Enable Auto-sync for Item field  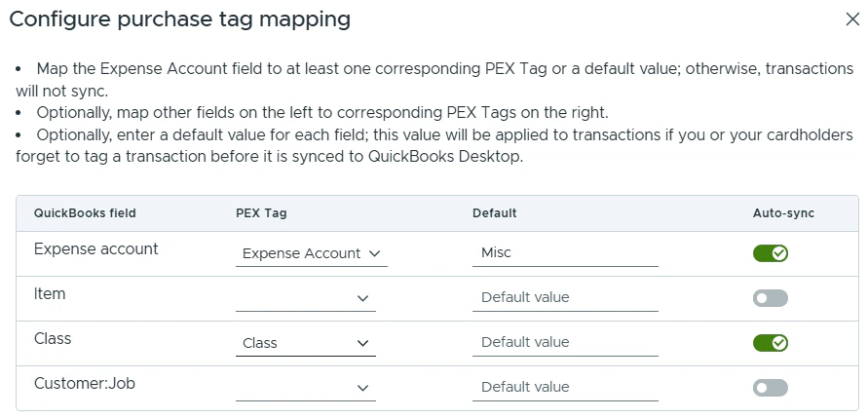tap(770, 298)
